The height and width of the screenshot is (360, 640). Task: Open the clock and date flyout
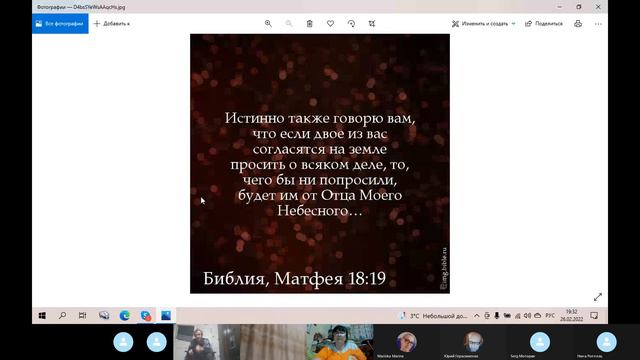571,316
